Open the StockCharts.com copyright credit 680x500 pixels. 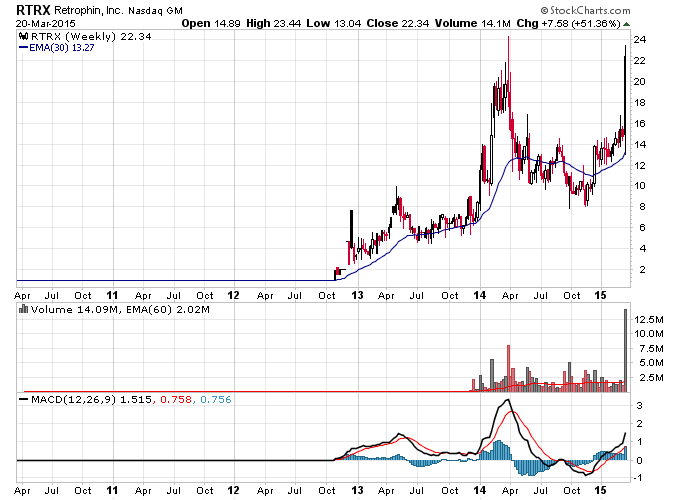[x=585, y=10]
